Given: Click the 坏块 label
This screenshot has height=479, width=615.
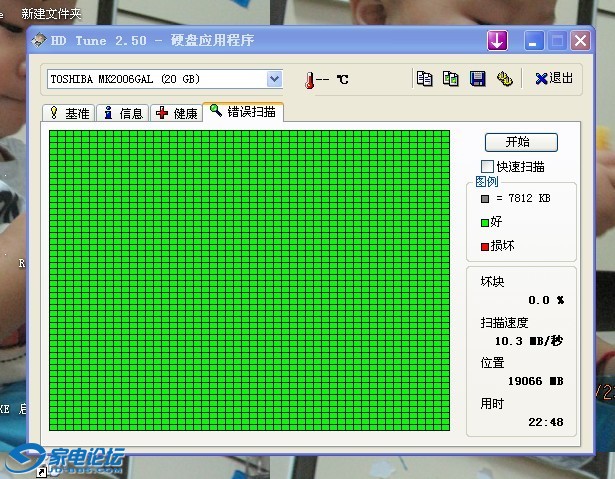Looking at the screenshot, I should [492, 281].
